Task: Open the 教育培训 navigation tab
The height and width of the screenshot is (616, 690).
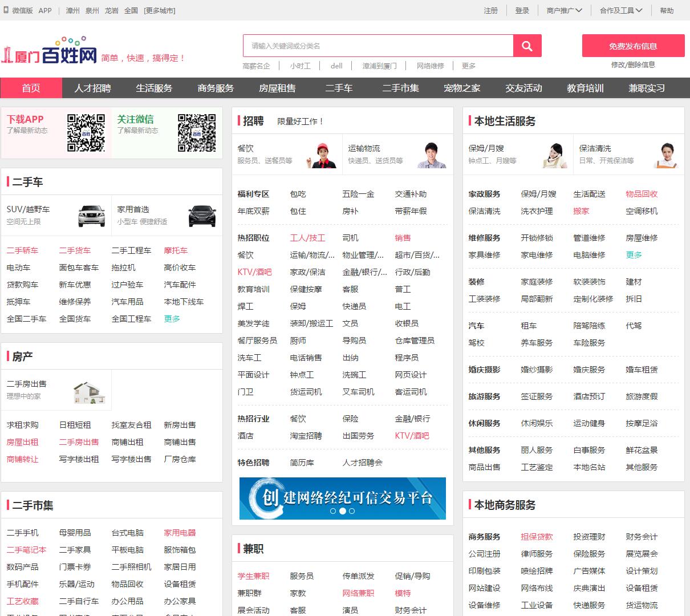Action: [x=585, y=88]
